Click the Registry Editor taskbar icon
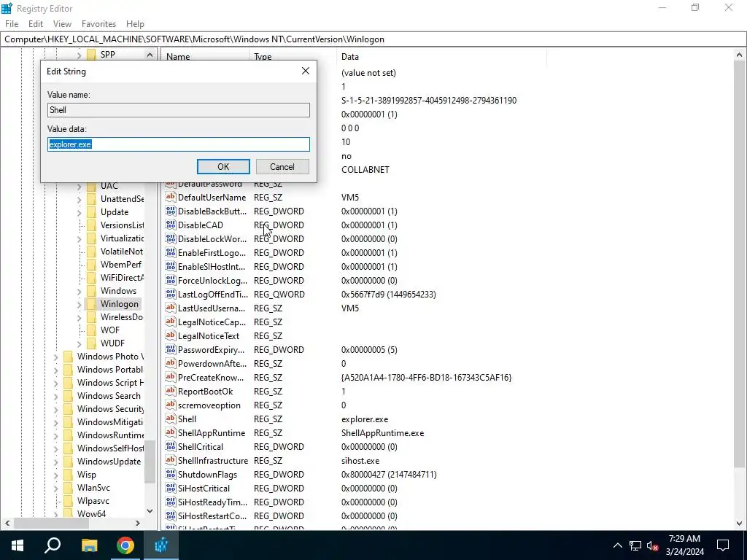 (161, 545)
